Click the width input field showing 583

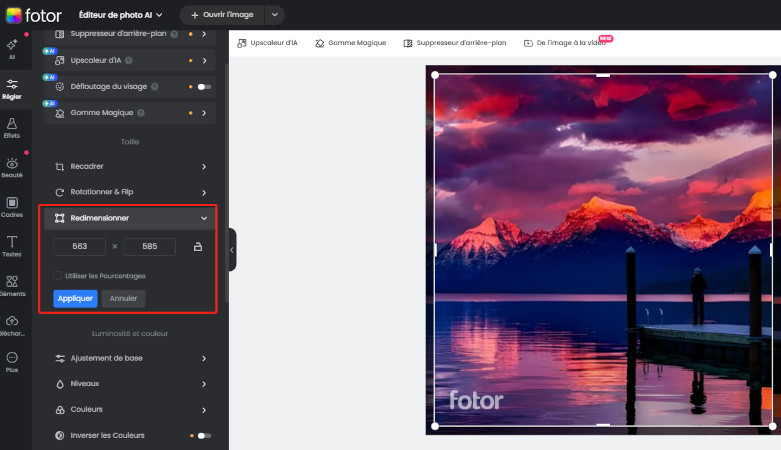(x=79, y=247)
